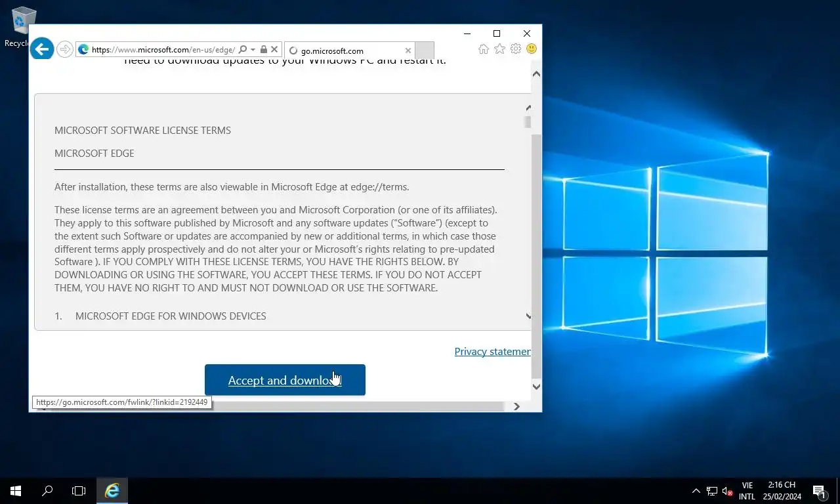Minimize the Internet Explorer window
Image resolution: width=840 pixels, height=504 pixels.
[467, 33]
